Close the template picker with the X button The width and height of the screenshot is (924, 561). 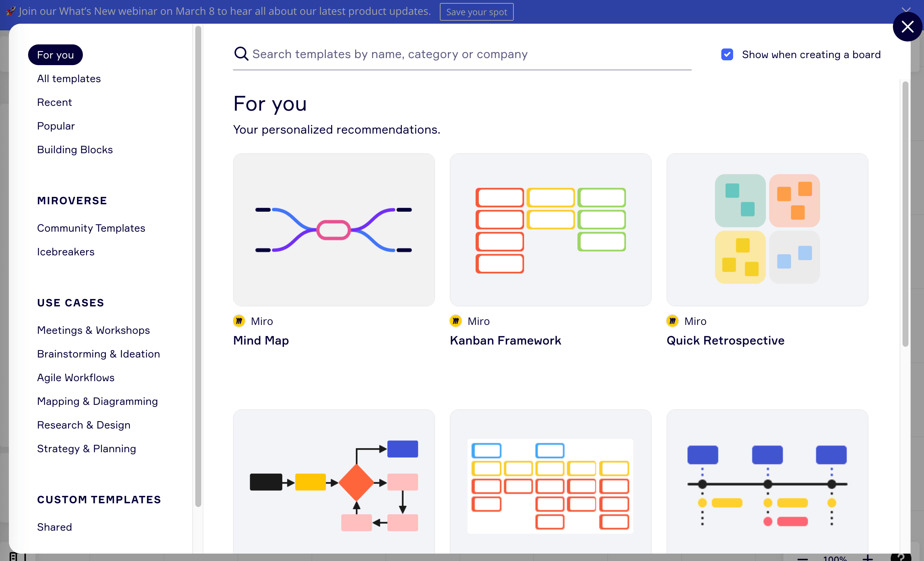(x=907, y=27)
